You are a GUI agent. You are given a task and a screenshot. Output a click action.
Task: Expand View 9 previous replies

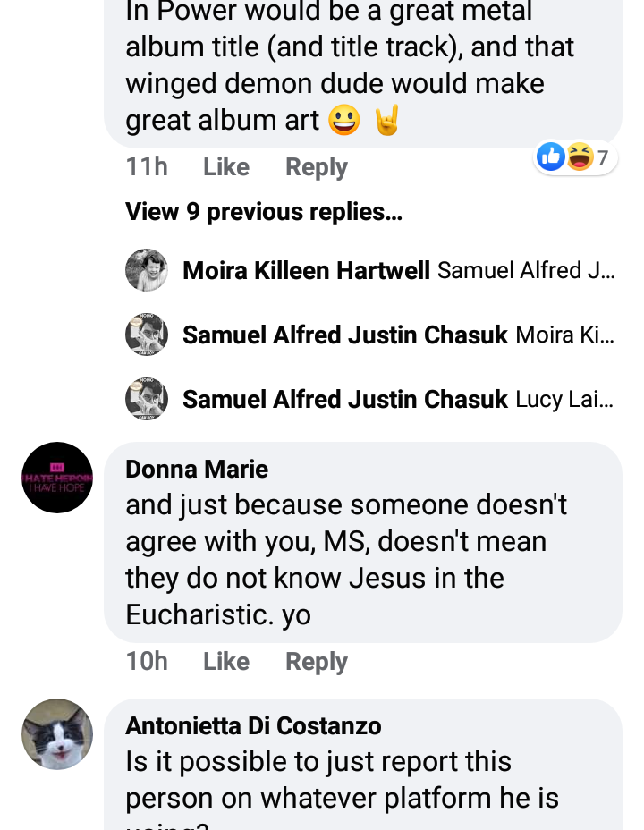(264, 212)
